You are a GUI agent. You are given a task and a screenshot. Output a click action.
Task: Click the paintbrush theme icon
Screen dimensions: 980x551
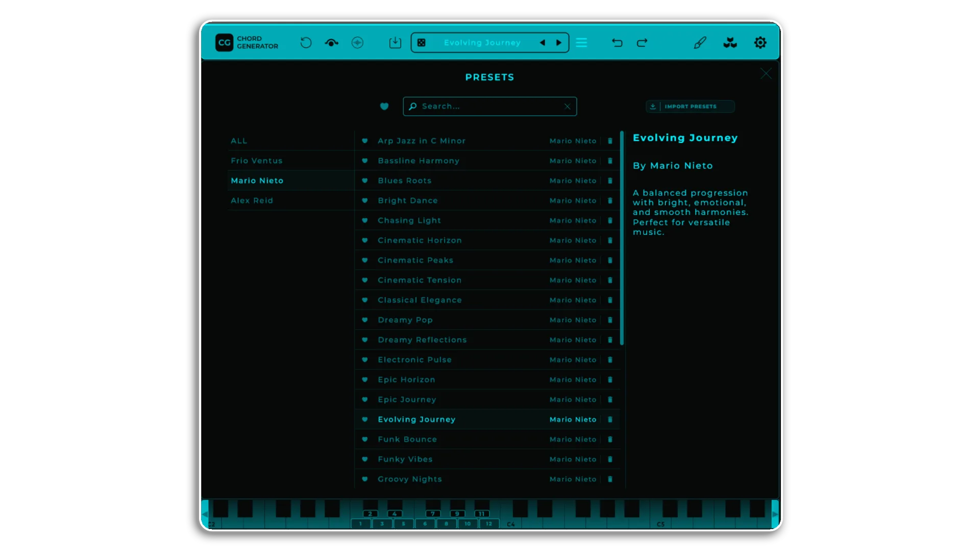[700, 43]
